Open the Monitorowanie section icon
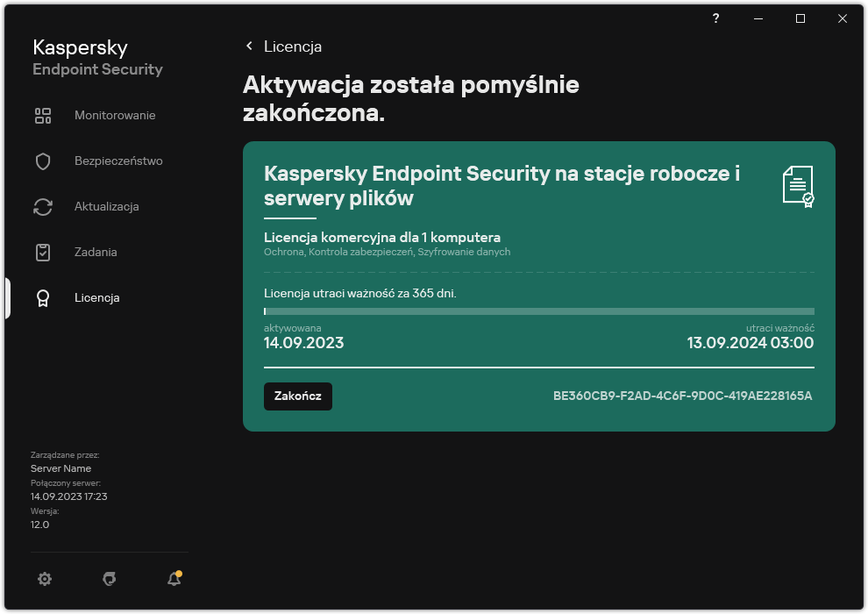 coord(43,115)
